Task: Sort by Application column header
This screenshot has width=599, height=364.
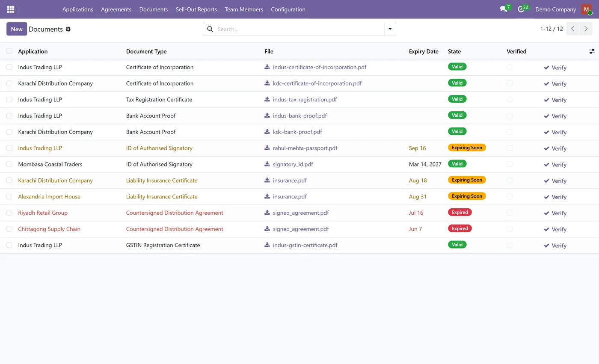Action: click(33, 51)
